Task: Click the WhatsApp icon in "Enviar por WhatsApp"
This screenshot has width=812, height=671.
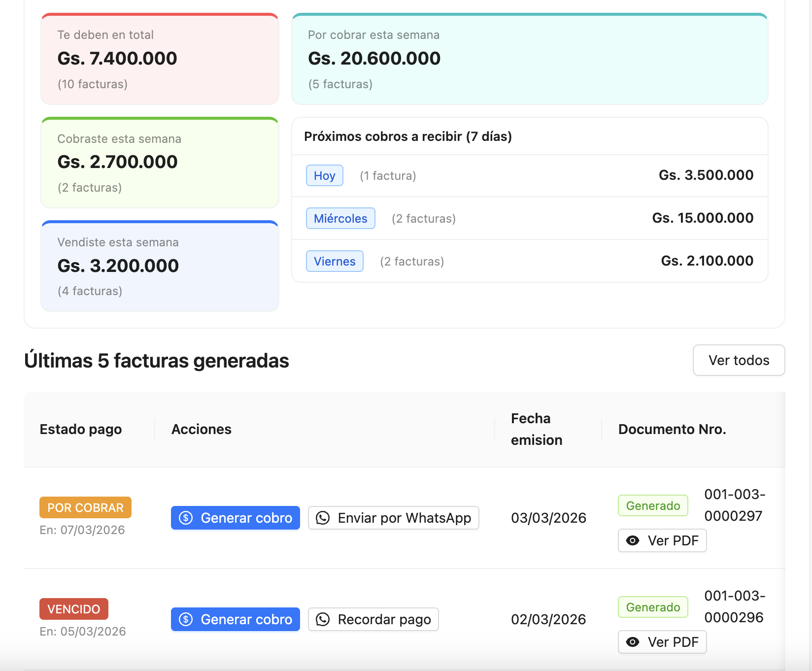Action: coord(324,518)
